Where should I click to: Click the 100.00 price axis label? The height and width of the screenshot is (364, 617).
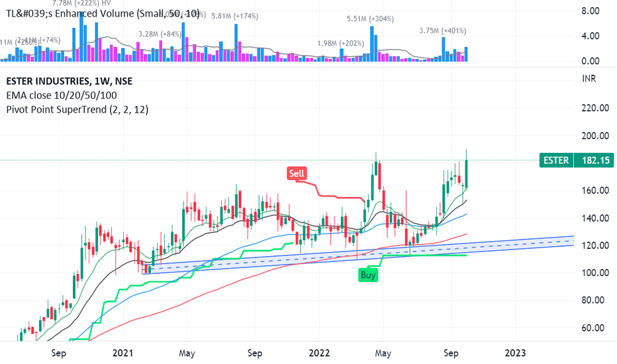point(595,273)
